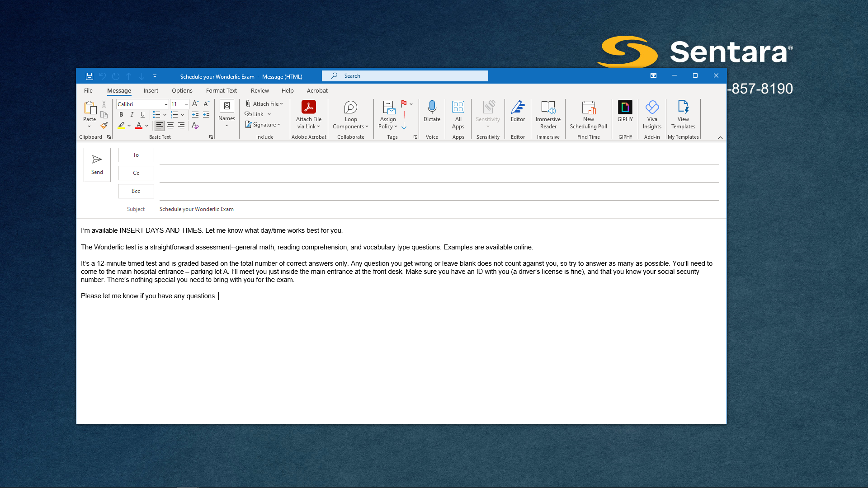Click Increase Indent icon
Image resolution: width=868 pixels, height=488 pixels.
(206, 115)
